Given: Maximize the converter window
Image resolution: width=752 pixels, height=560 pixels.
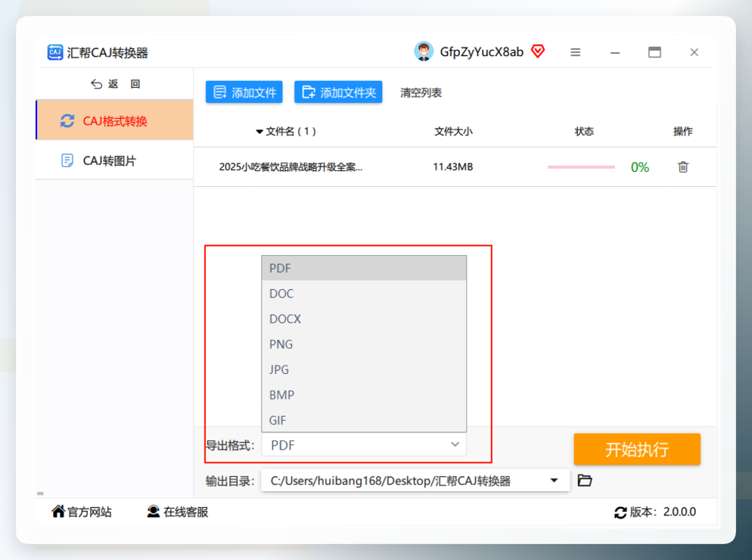Looking at the screenshot, I should click(654, 52).
